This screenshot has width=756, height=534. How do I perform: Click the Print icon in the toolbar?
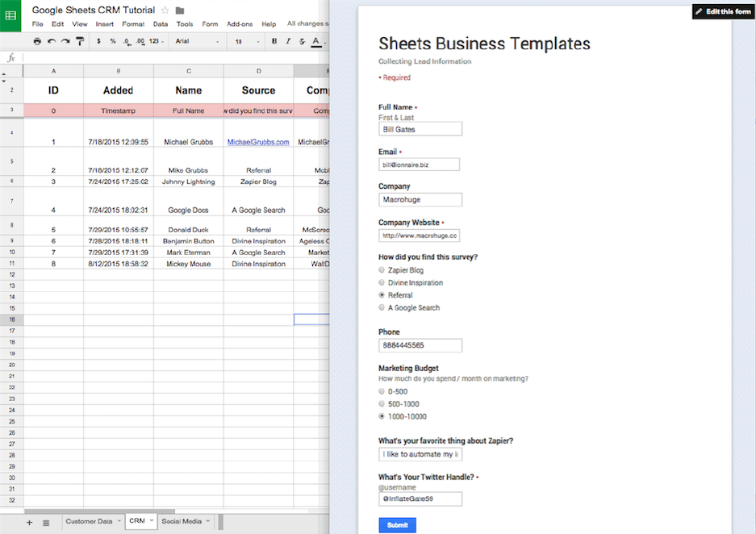(37, 41)
